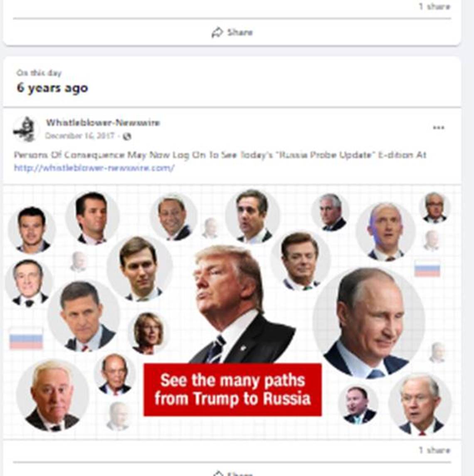474x476 pixels.
Task: Click the December 16, 2017 post timestamp
Action: coord(80,136)
